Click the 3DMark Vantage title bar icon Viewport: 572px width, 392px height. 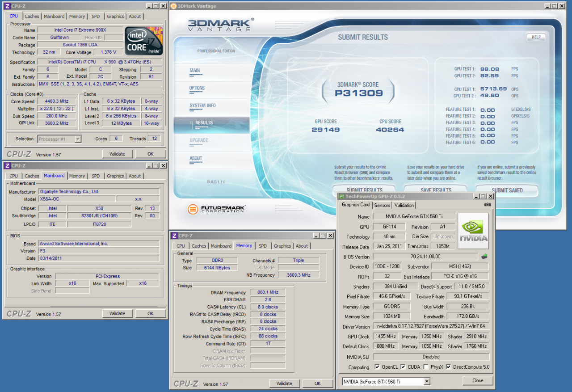pos(174,6)
